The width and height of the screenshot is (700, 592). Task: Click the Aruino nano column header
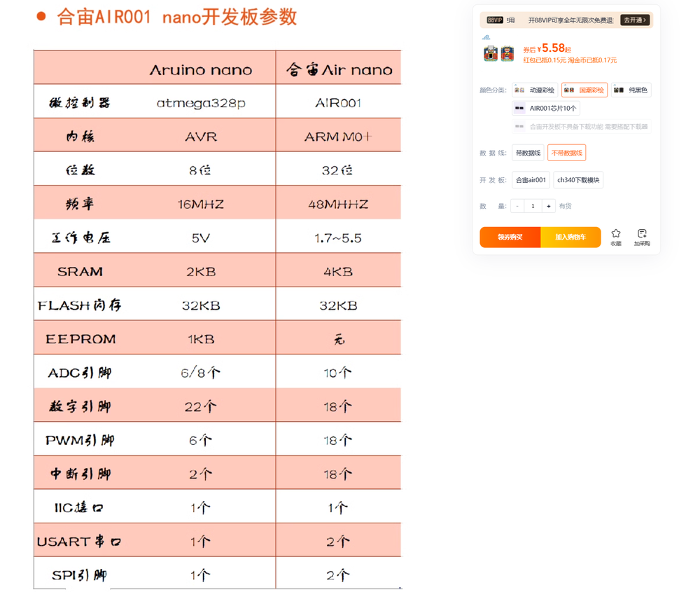[x=200, y=70]
